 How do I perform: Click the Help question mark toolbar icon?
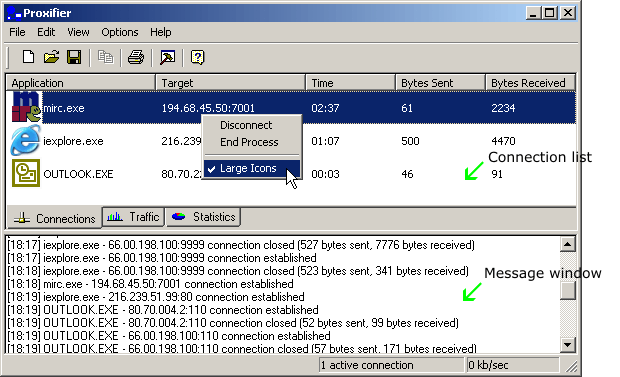pyautogui.click(x=197, y=57)
